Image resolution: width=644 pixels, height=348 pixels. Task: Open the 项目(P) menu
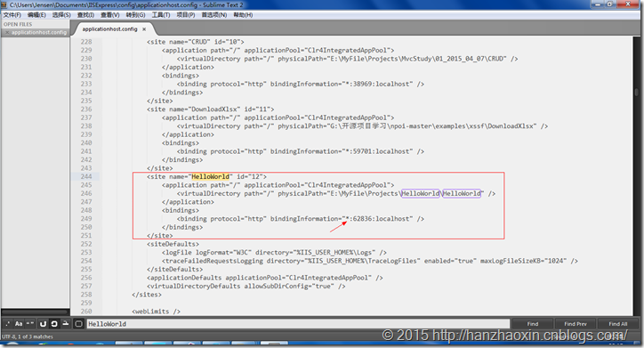[186, 15]
